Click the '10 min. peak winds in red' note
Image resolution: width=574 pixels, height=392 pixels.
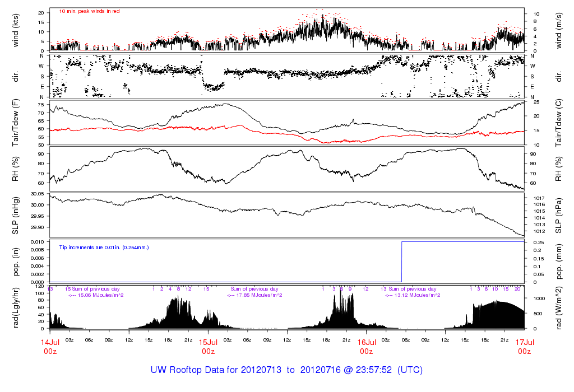[x=89, y=11]
